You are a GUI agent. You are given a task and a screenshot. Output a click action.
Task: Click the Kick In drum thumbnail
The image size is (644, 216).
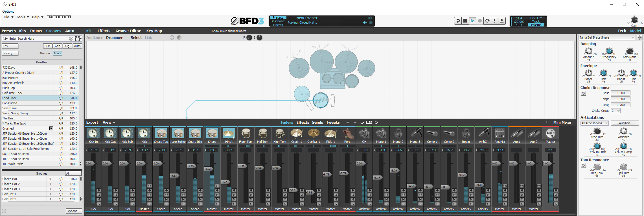[x=93, y=133]
